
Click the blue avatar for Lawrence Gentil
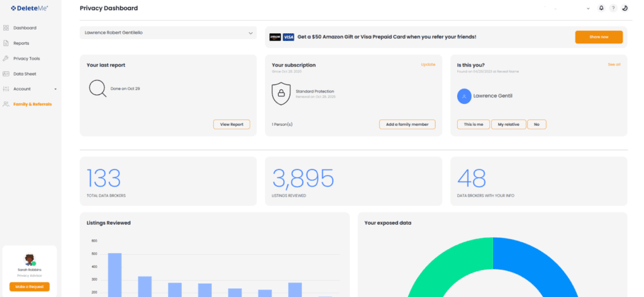coord(464,96)
